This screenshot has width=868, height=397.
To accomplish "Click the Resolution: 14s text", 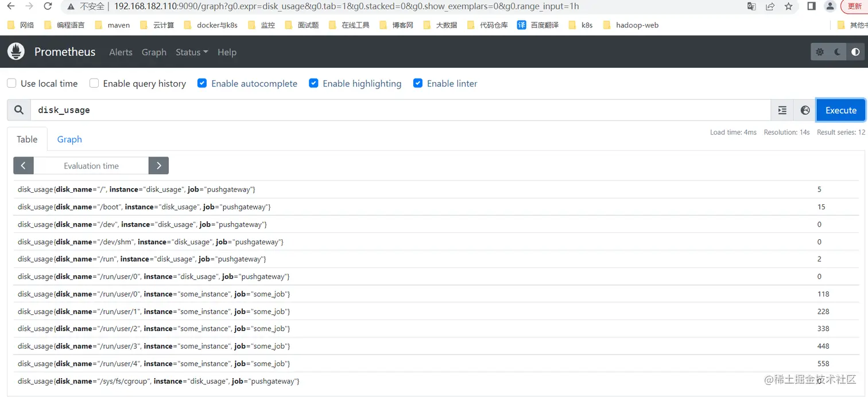I will 786,132.
